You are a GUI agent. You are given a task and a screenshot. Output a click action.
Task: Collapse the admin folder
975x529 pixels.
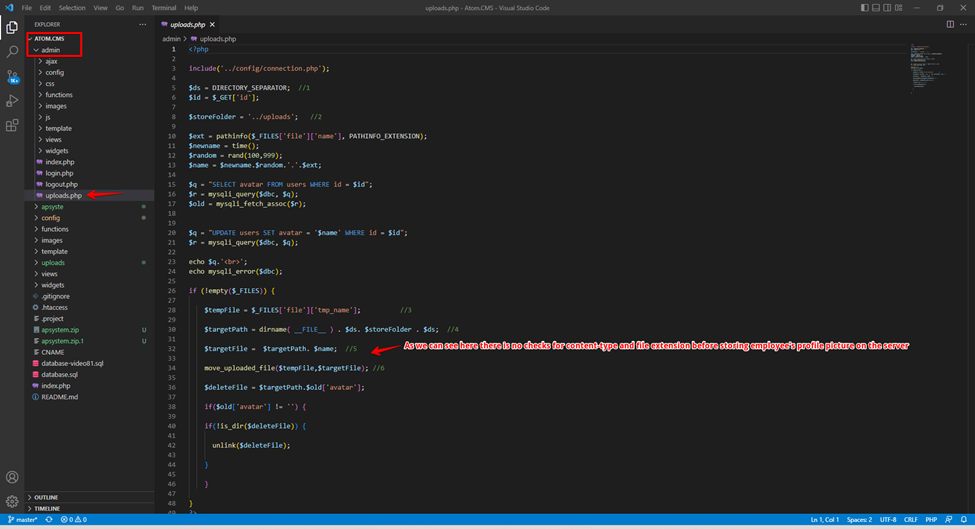pyautogui.click(x=89, y=50)
